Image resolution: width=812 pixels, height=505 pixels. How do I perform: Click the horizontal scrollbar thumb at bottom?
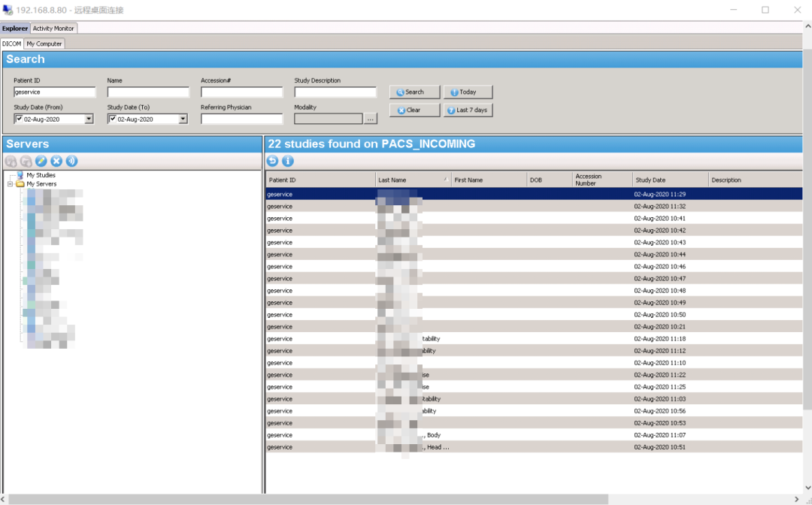point(308,499)
